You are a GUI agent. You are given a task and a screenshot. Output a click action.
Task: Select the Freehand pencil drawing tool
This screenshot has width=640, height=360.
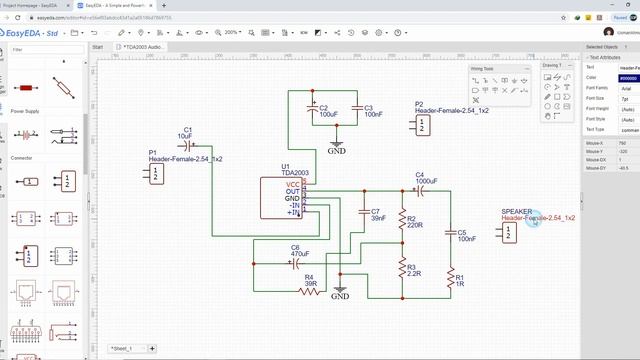point(547,97)
